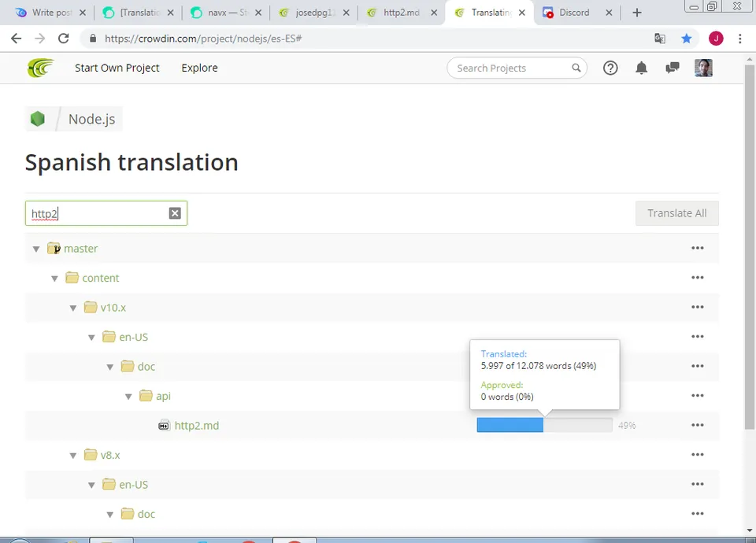Switch to the [Translatio tab
756x543 pixels.
click(139, 13)
